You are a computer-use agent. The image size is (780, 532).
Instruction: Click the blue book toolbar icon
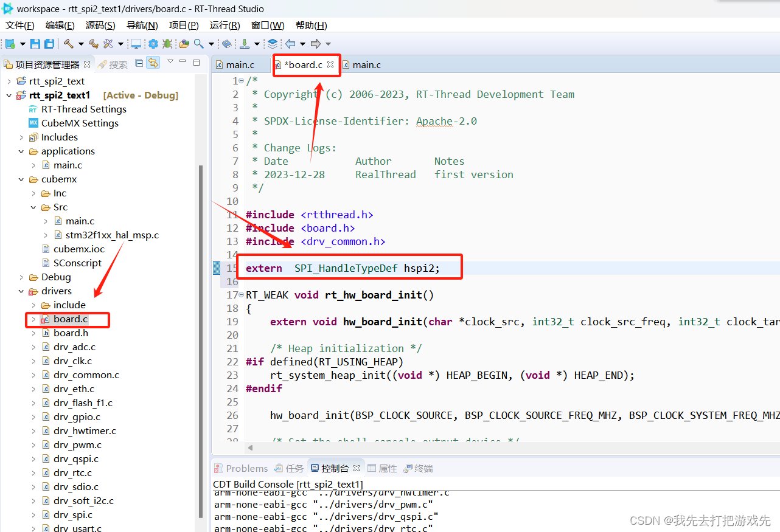click(x=226, y=44)
